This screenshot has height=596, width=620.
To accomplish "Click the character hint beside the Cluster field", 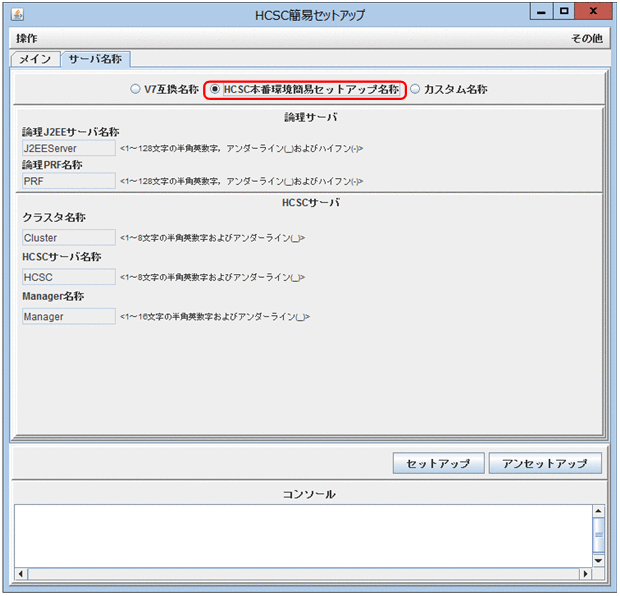I will pyautogui.click(x=212, y=238).
